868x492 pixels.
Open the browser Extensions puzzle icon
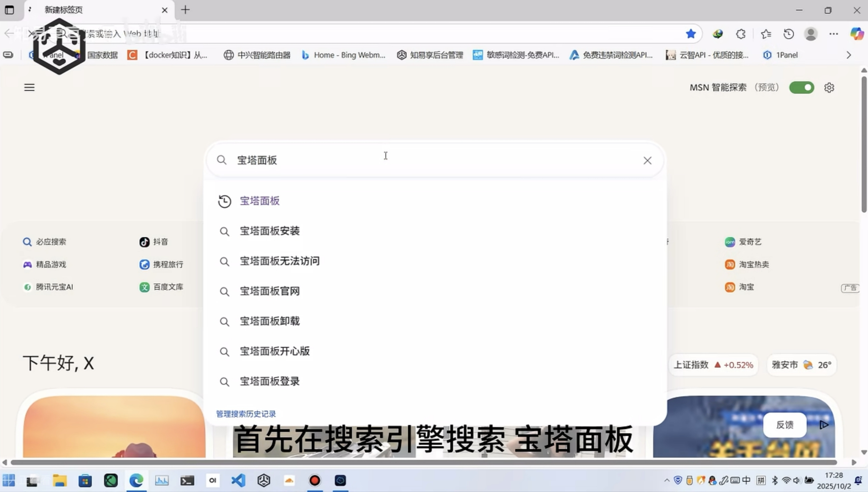pos(741,34)
